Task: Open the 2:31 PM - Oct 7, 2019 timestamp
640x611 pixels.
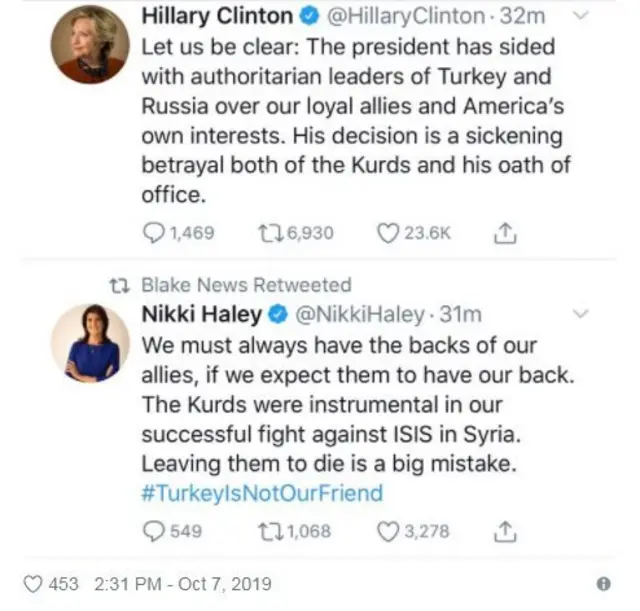Action: (x=180, y=583)
